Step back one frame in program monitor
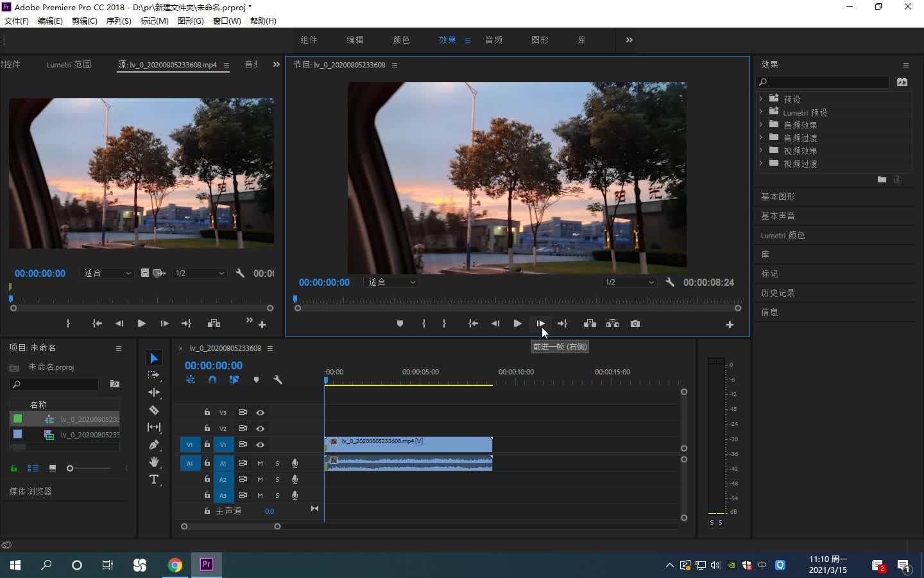The image size is (924, 578). pyautogui.click(x=495, y=324)
